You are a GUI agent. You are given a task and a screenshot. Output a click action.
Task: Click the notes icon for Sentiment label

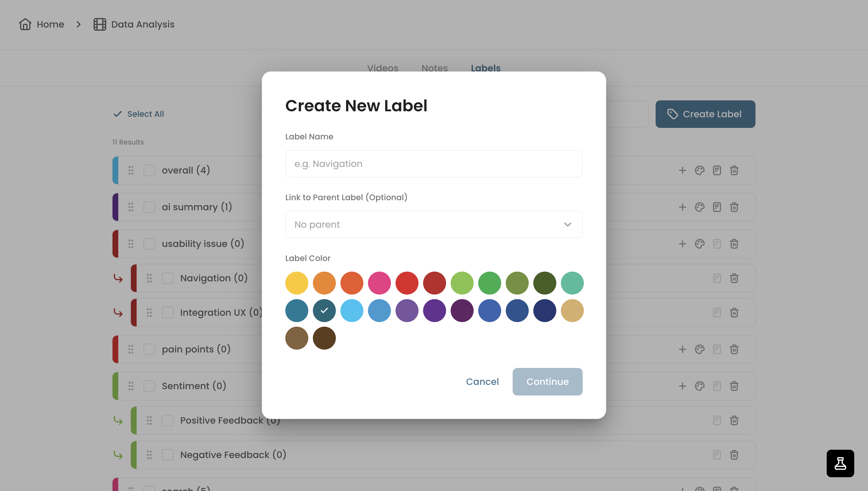(717, 386)
